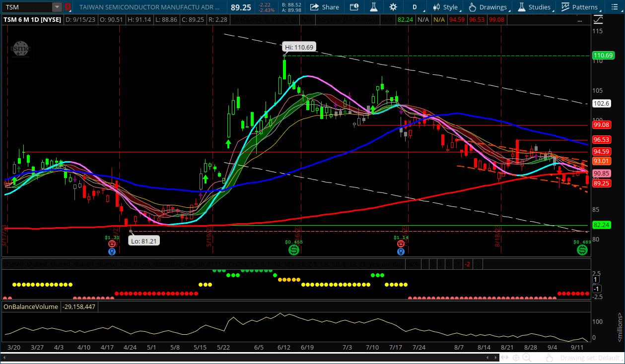Open chart settings with the gear icon
Screen dimensions: 625x364
pyautogui.click(x=393, y=7)
